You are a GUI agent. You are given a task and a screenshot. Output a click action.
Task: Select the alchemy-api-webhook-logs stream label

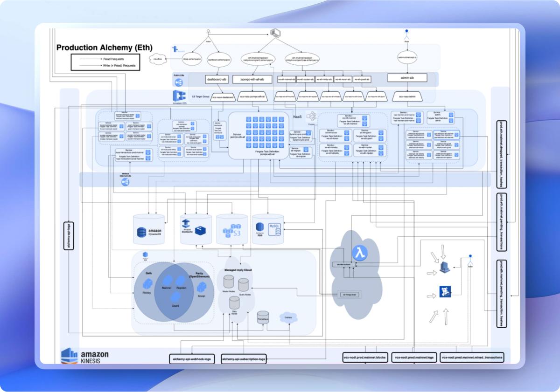pyautogui.click(x=192, y=359)
